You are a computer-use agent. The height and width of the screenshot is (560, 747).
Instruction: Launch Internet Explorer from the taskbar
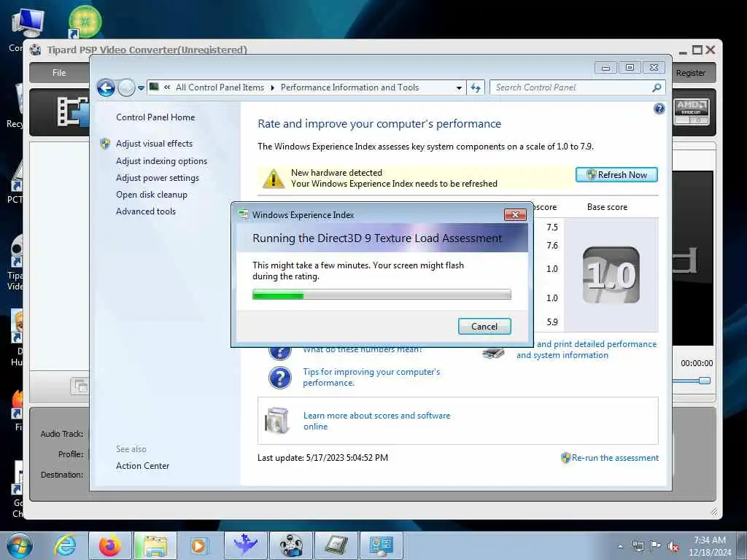coord(64,545)
